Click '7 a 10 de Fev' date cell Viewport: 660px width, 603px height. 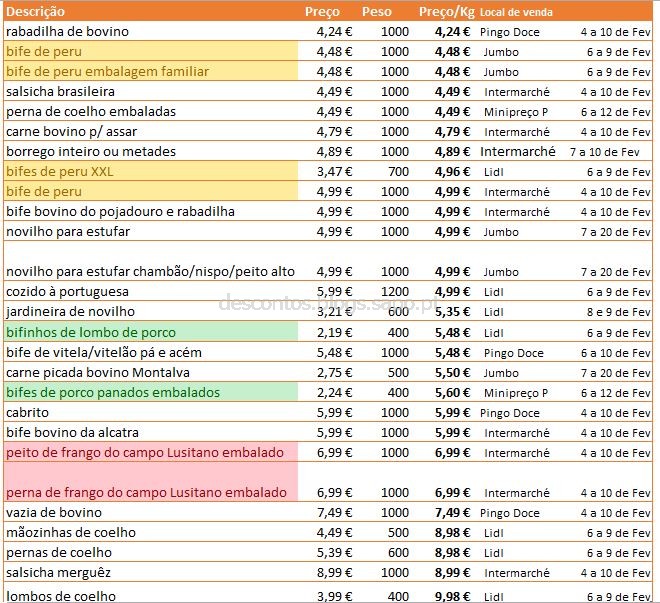tap(604, 152)
